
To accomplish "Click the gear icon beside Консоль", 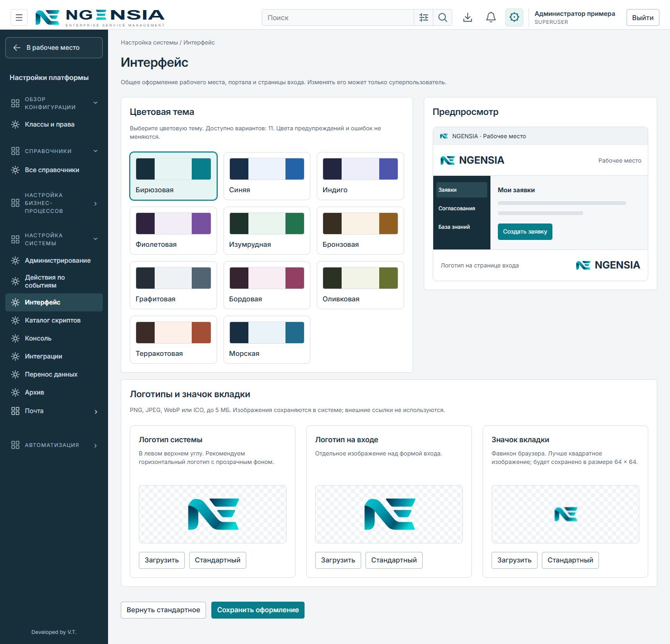I will [x=15, y=338].
